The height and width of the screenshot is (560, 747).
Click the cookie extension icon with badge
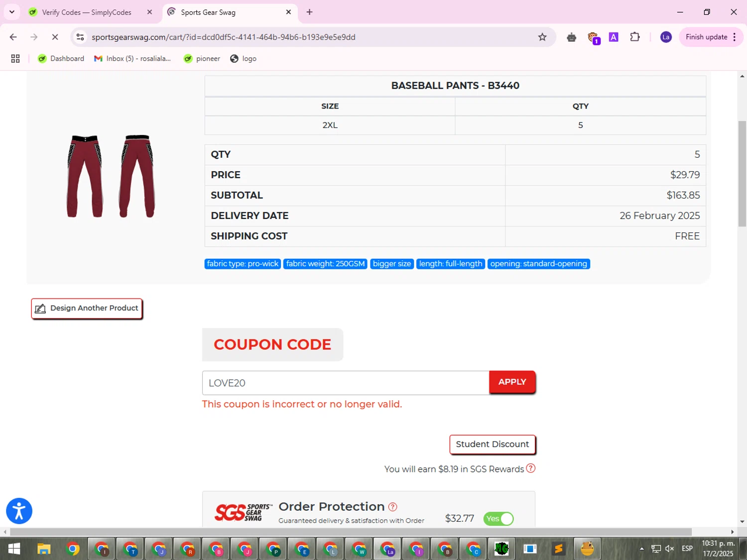point(593,37)
